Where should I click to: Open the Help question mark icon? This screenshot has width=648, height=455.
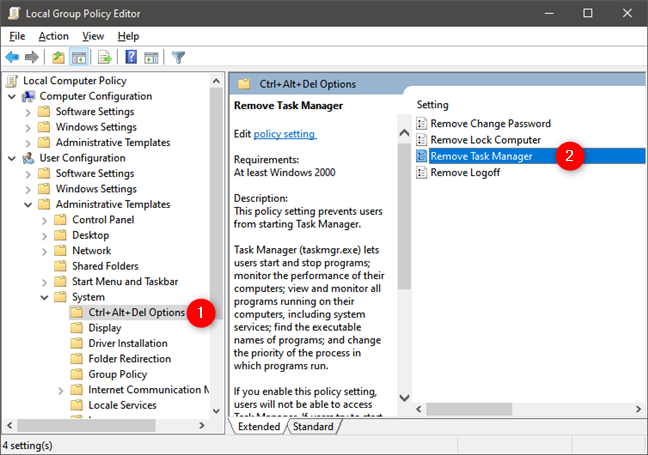coord(131,57)
